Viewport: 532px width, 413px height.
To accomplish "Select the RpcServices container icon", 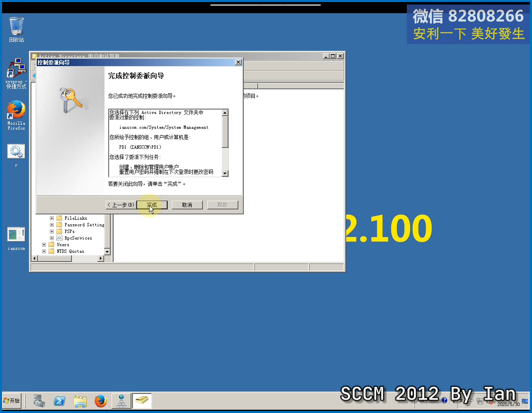I will (x=59, y=238).
